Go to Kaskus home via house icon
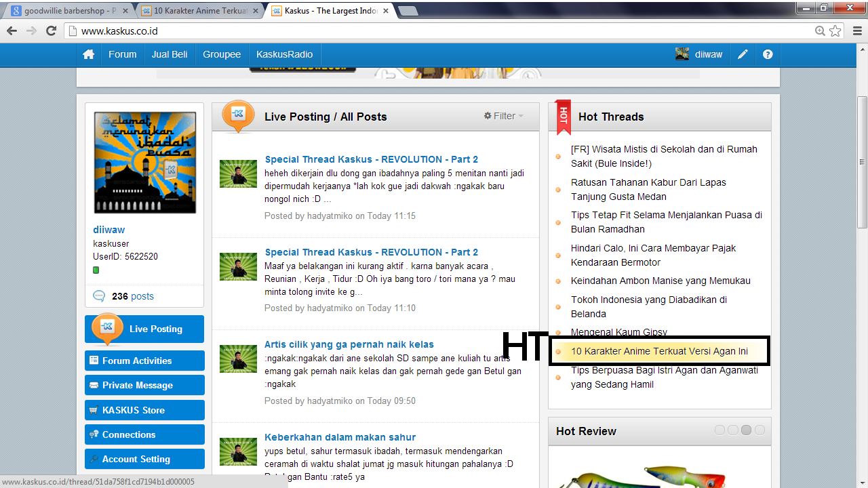Screen dimensions: 868x488 pos(89,54)
